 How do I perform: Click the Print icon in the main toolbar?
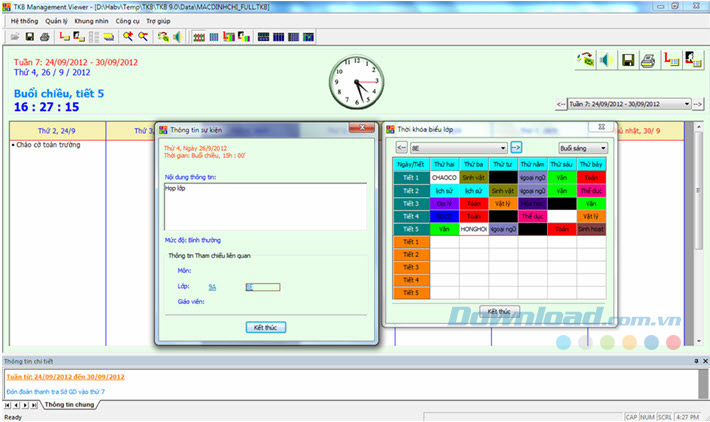[44, 37]
